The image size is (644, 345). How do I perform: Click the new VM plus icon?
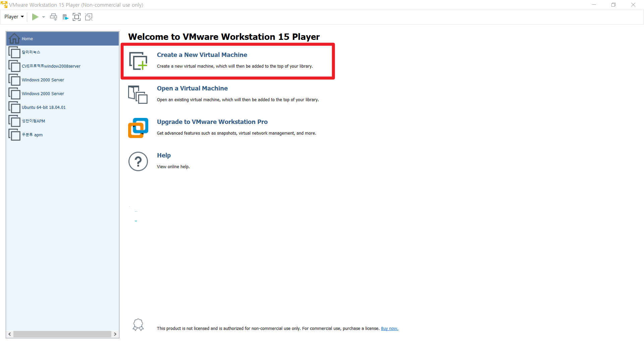click(x=138, y=61)
